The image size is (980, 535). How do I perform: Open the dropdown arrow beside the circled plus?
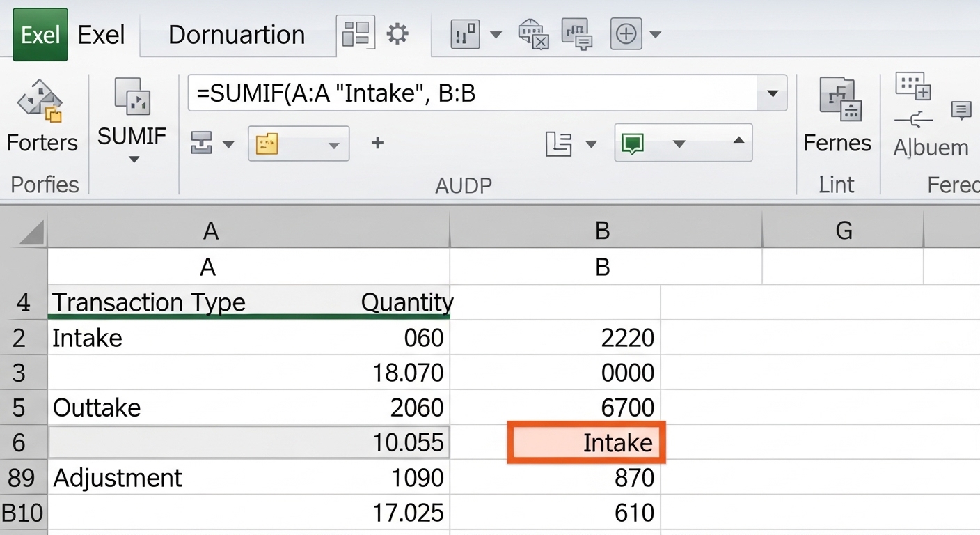(x=655, y=35)
